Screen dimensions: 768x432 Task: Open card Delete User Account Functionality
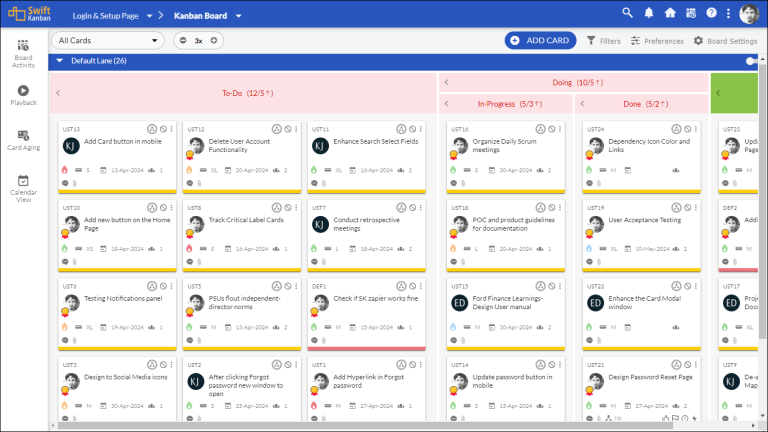click(239, 145)
